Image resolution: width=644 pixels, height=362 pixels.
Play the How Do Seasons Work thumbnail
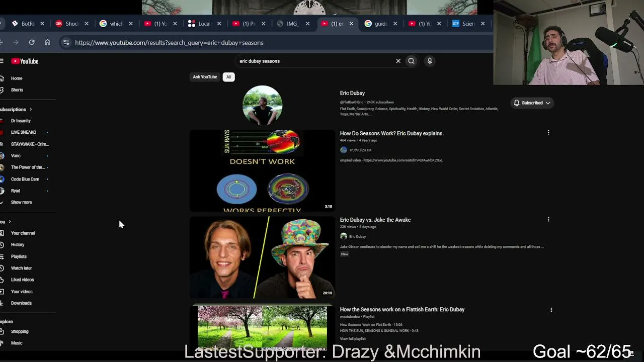[x=262, y=170]
